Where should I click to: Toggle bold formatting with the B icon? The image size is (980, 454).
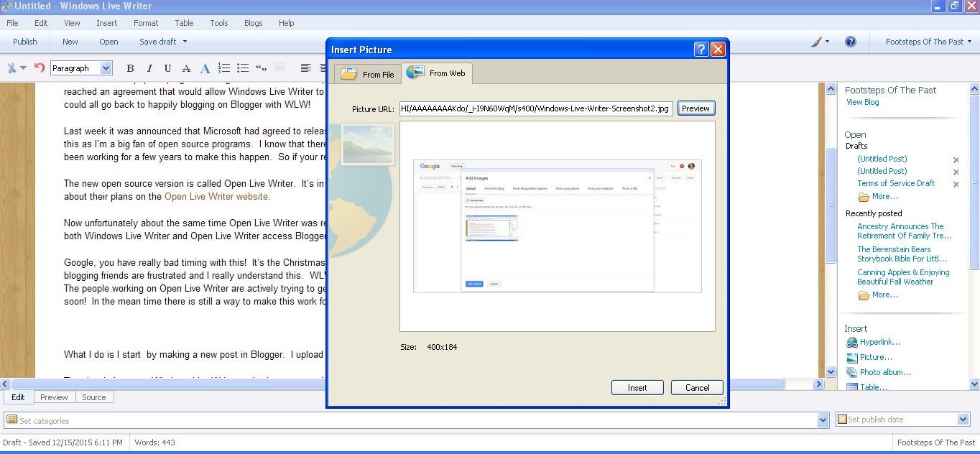pos(130,68)
